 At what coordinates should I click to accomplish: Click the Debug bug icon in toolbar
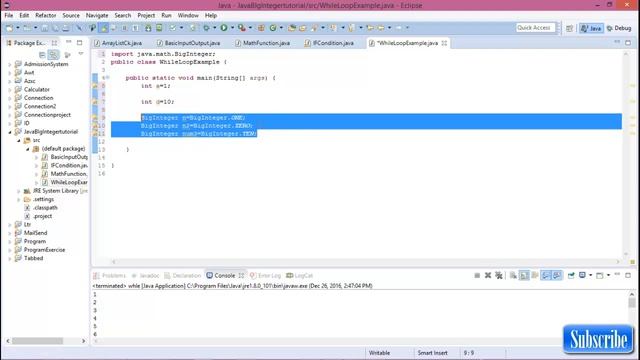click(x=206, y=28)
